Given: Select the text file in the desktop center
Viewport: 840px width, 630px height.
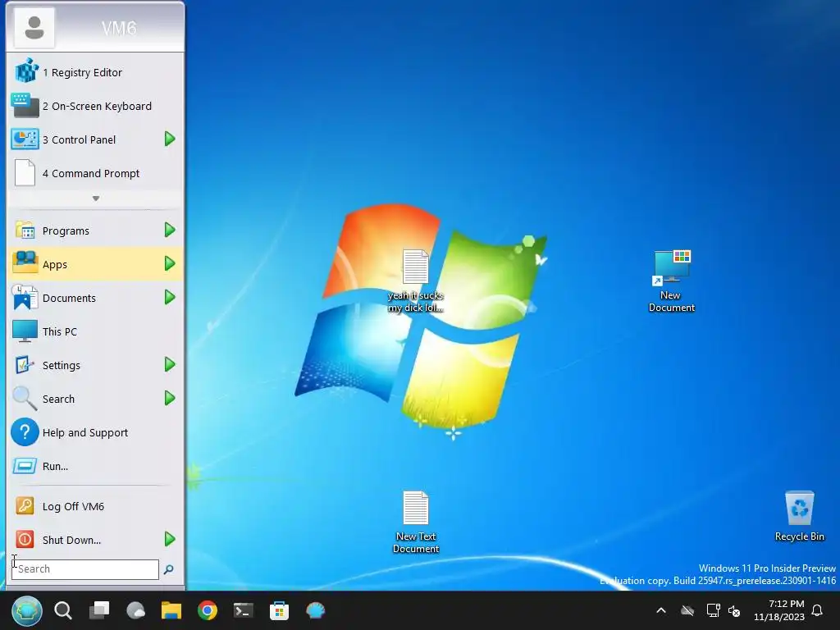Looking at the screenshot, I should [x=416, y=281].
